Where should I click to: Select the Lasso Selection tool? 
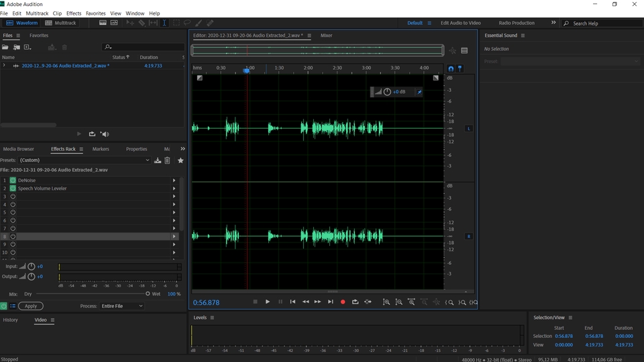click(x=187, y=23)
